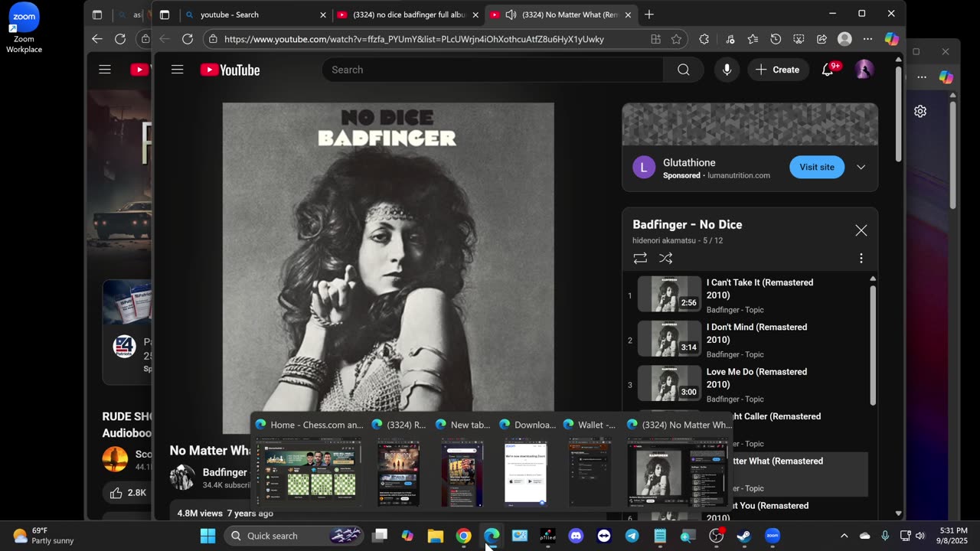
Task: Open the playlist three-dot options menu
Action: 861,259
